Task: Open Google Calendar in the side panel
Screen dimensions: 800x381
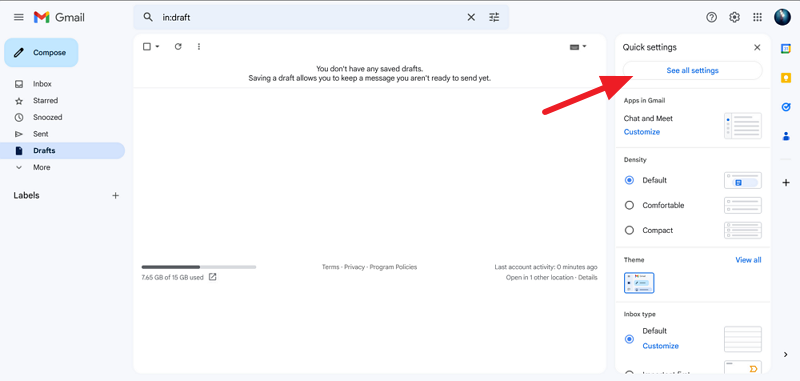Action: click(786, 48)
